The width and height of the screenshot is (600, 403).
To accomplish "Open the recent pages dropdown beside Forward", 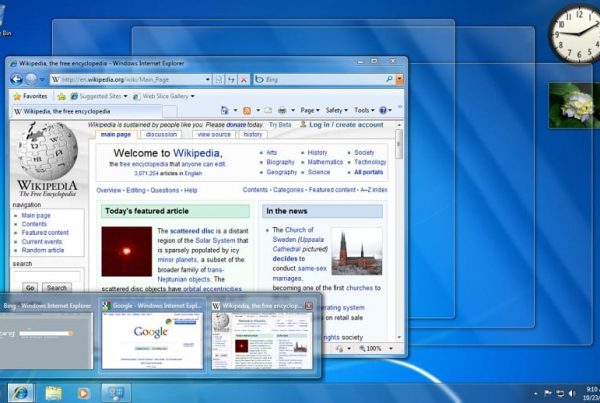I will (x=42, y=80).
